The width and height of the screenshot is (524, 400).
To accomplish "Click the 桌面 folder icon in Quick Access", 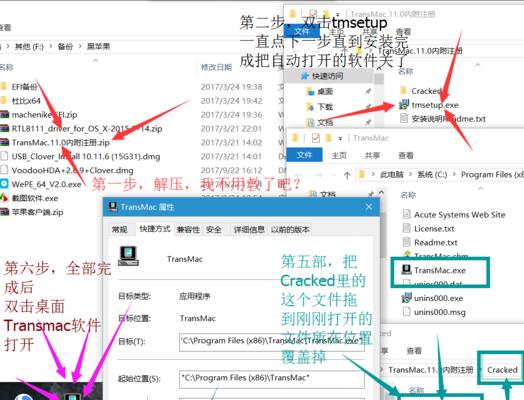I will [310, 91].
